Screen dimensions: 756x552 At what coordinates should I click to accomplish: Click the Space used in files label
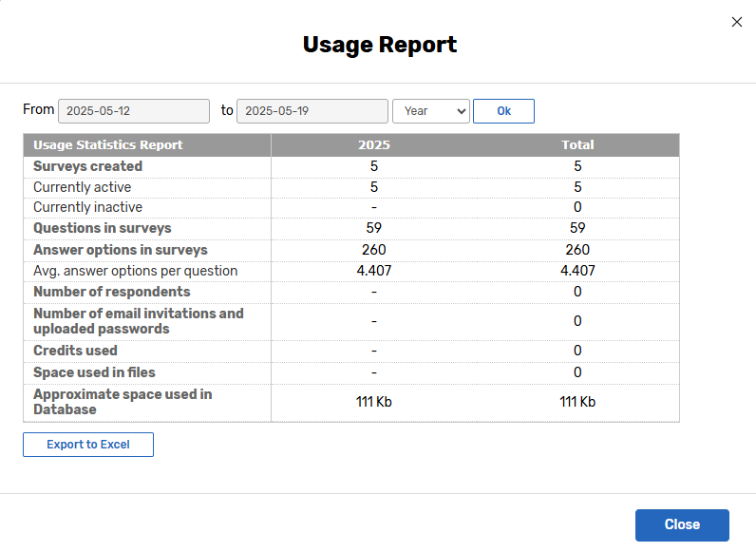tap(94, 372)
